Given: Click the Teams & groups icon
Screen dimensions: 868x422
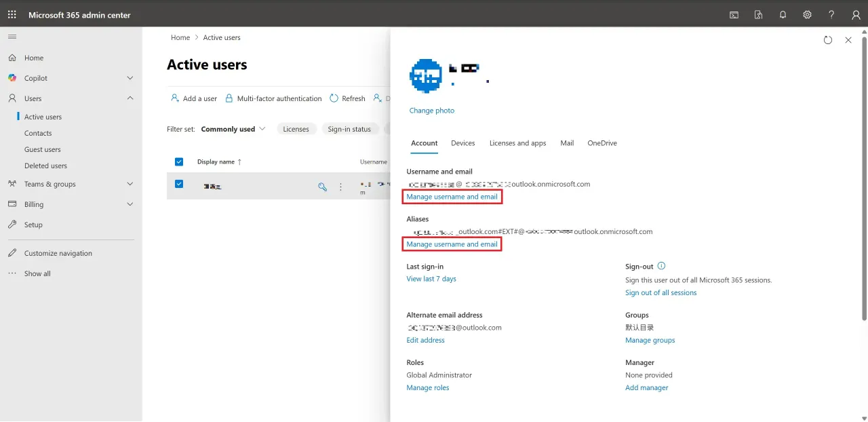Looking at the screenshot, I should point(12,184).
